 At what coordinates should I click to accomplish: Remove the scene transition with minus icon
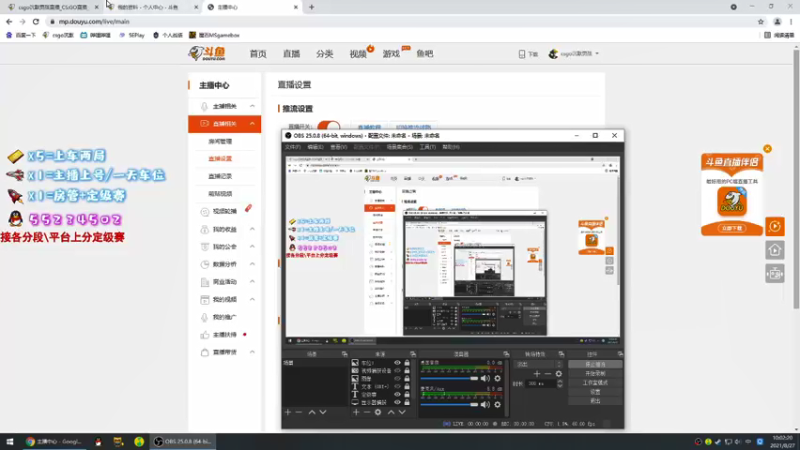[x=548, y=374]
